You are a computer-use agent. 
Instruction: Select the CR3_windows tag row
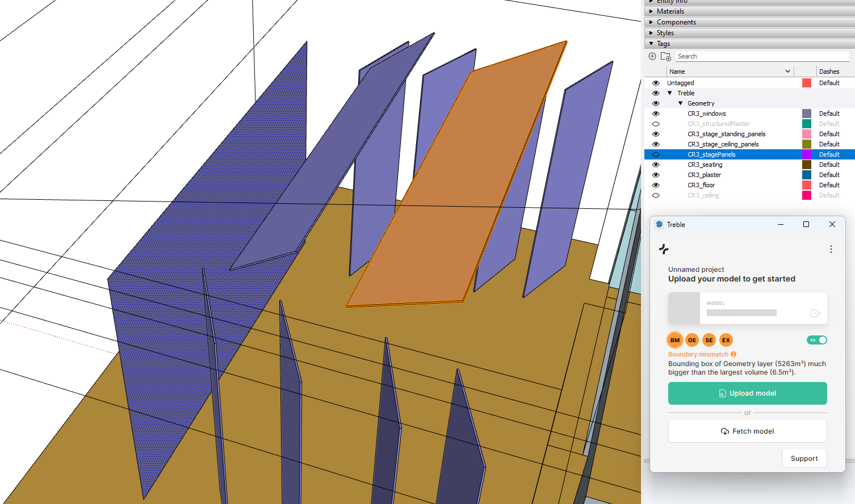(749, 114)
